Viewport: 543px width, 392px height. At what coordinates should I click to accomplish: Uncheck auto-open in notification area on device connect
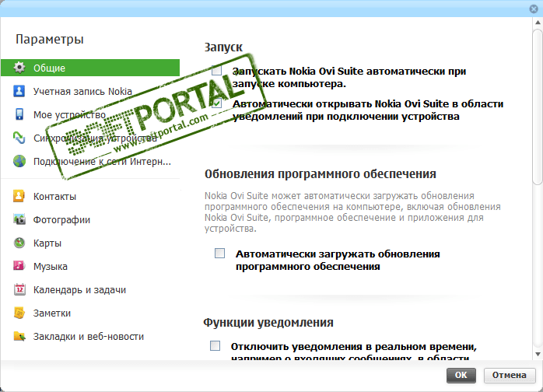pyautogui.click(x=217, y=103)
